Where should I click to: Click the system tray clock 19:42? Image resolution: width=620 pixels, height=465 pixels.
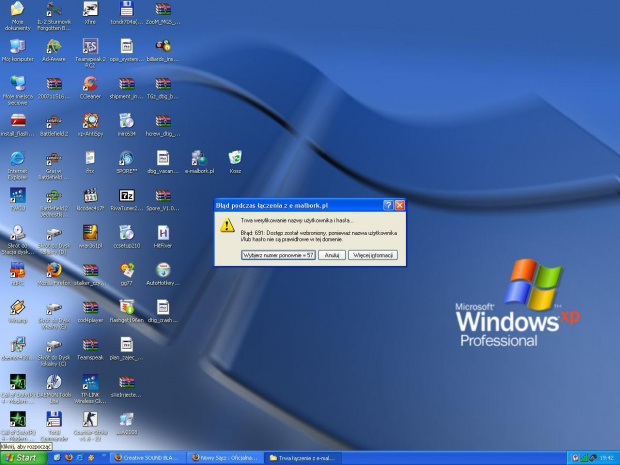(x=606, y=458)
